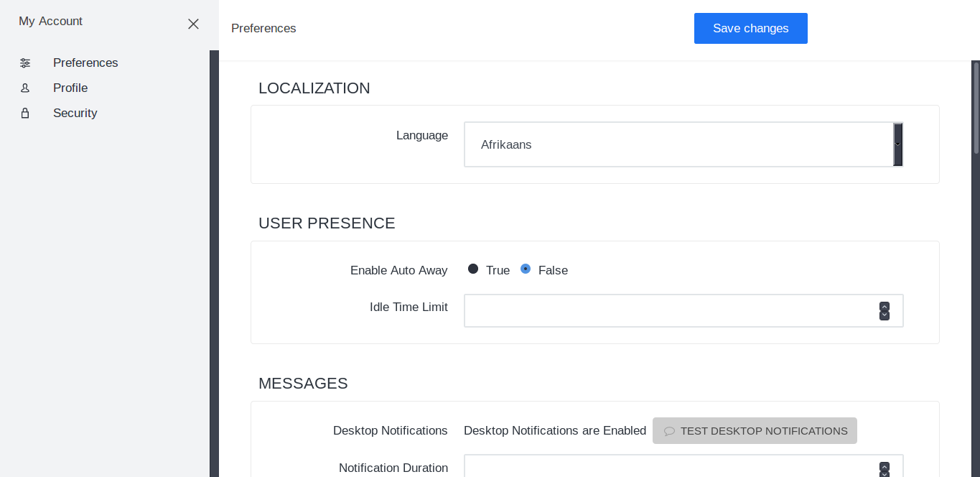Open Preferences in the account menu
This screenshot has height=477, width=980.
[85, 63]
